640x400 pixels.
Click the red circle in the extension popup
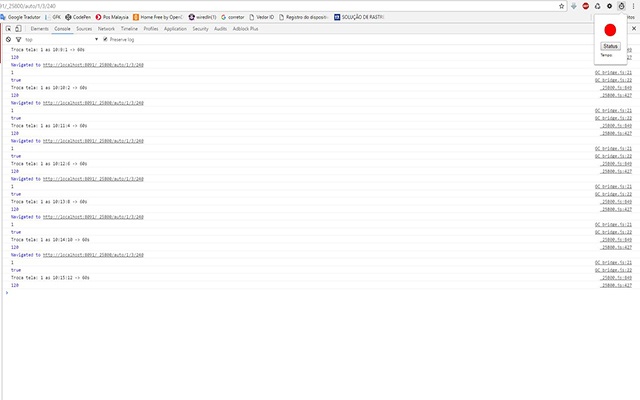click(610, 30)
